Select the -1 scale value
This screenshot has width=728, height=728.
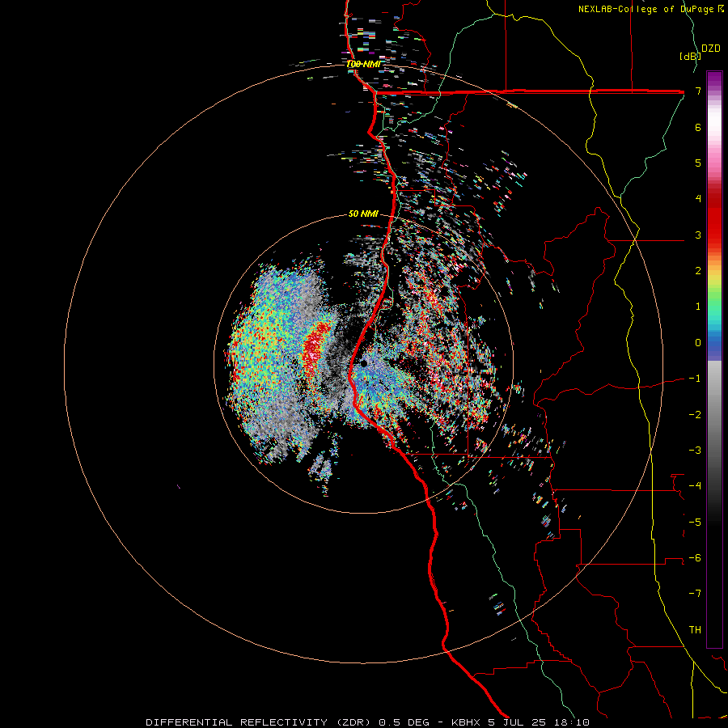click(695, 379)
